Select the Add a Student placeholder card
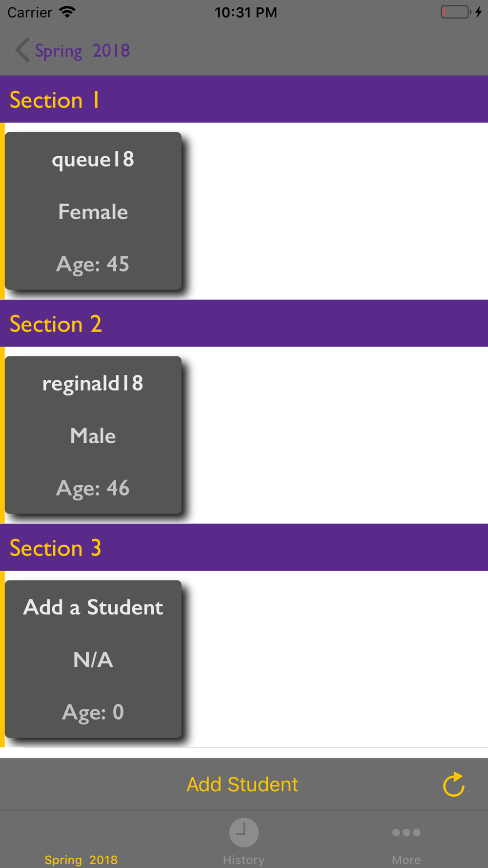Image resolution: width=488 pixels, height=868 pixels. click(93, 659)
